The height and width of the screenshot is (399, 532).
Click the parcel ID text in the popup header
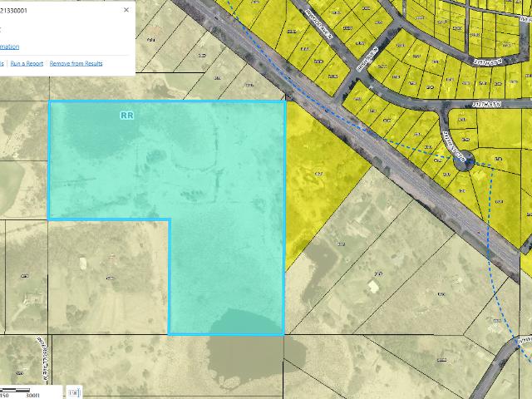tap(17, 9)
